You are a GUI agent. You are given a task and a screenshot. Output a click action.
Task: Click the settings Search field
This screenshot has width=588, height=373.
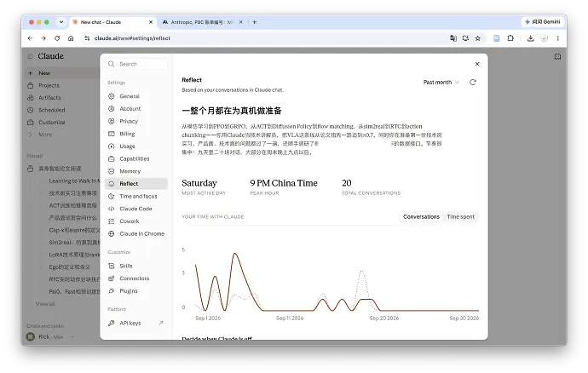point(136,64)
